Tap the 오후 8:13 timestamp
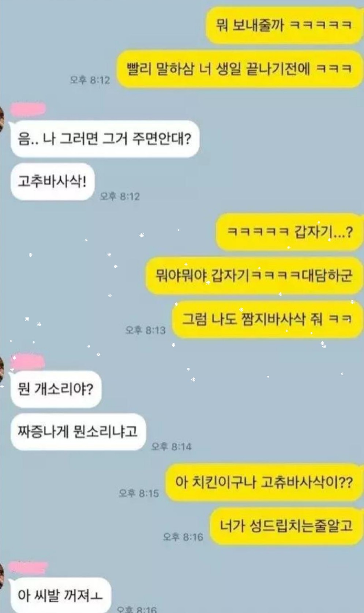Viewport: 364px width, 613px height. pos(145,330)
